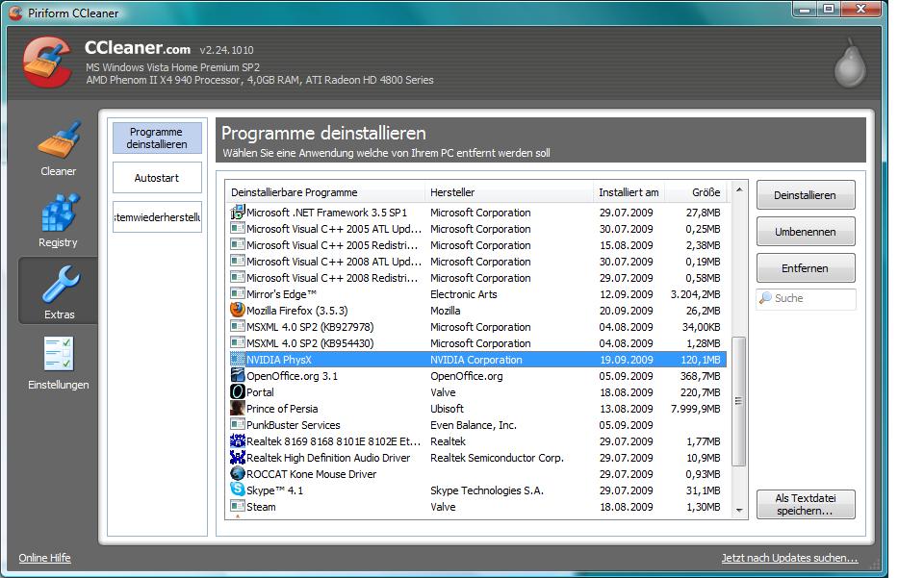
Task: Click the Realtek High Definition Audio icon
Action: tap(238, 457)
